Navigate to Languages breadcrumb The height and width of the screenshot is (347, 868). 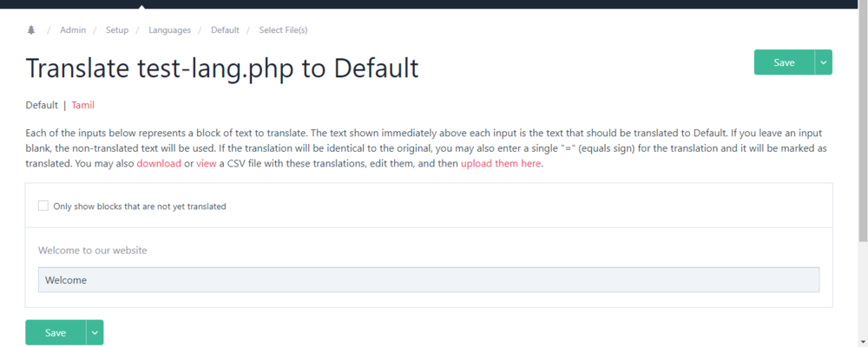click(x=169, y=30)
